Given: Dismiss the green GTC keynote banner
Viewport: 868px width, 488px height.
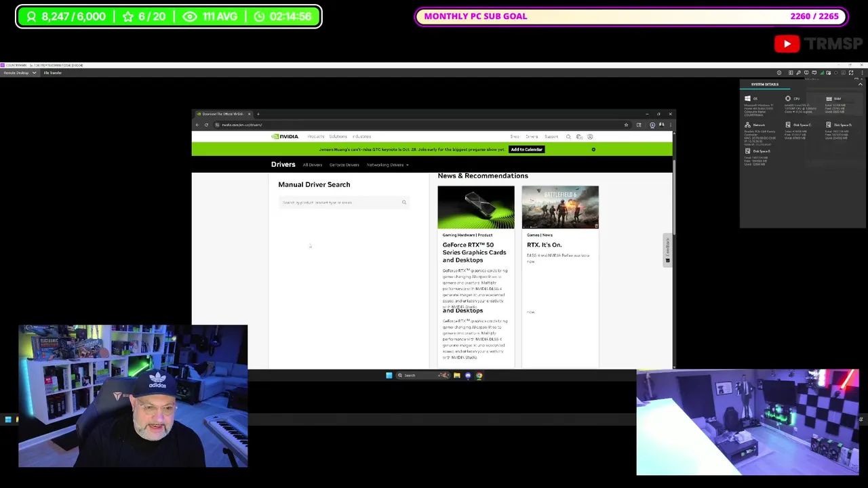Looking at the screenshot, I should coord(593,149).
